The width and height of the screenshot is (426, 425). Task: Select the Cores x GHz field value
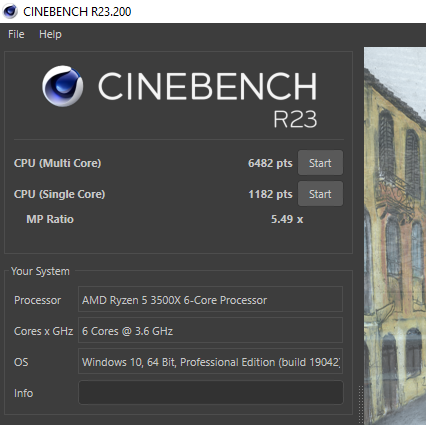tap(210, 330)
